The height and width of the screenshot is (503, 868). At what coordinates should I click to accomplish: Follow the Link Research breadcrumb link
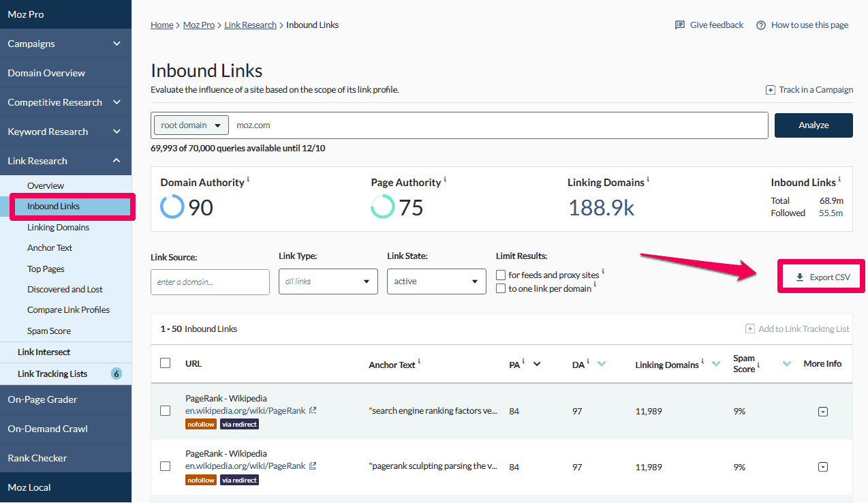click(x=250, y=25)
